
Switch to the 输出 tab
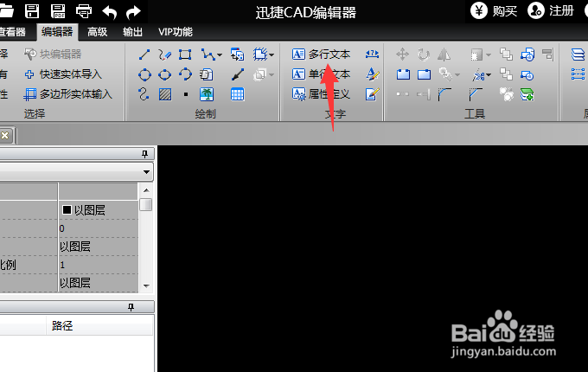coord(132,32)
